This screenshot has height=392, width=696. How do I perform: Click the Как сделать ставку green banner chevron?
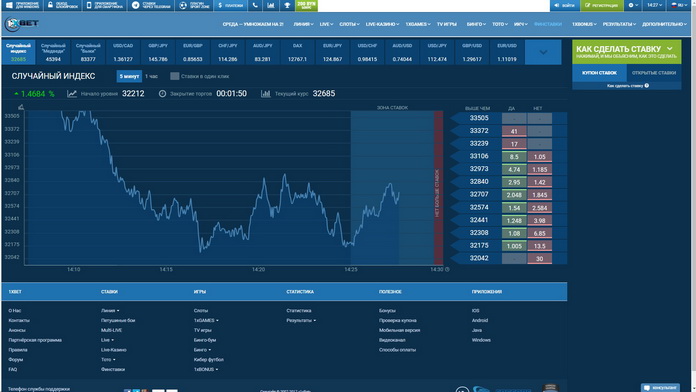(670, 48)
